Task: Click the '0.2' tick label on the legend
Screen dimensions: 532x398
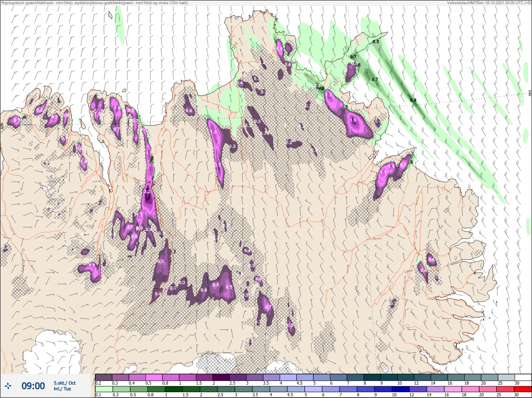Action: pyautogui.click(x=98, y=383)
